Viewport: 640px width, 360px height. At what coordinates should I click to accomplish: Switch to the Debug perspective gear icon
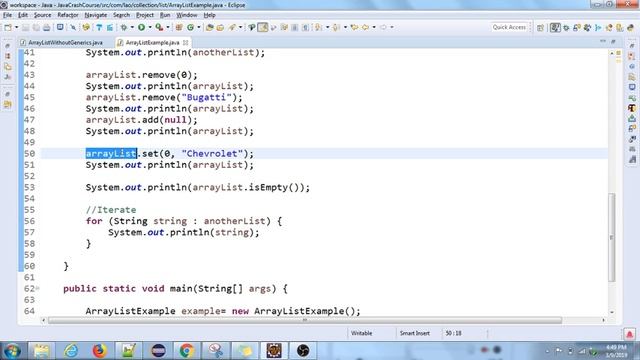[x=566, y=28]
